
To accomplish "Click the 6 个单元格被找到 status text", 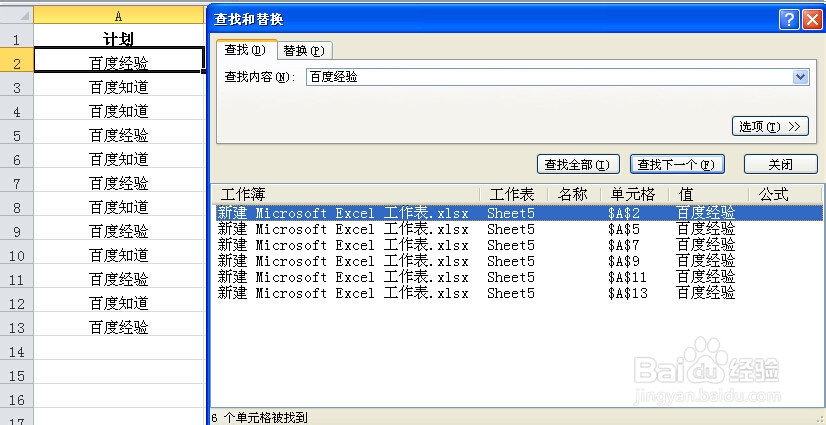I will 259,418.
